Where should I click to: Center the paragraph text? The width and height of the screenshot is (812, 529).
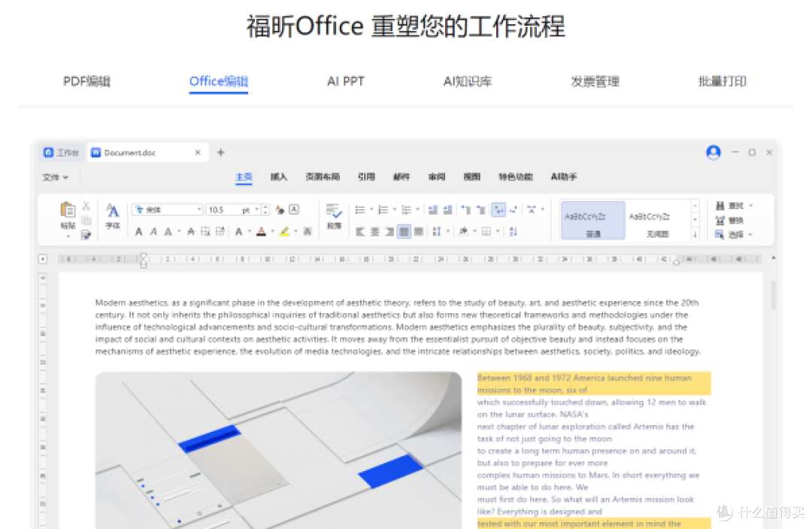click(375, 232)
